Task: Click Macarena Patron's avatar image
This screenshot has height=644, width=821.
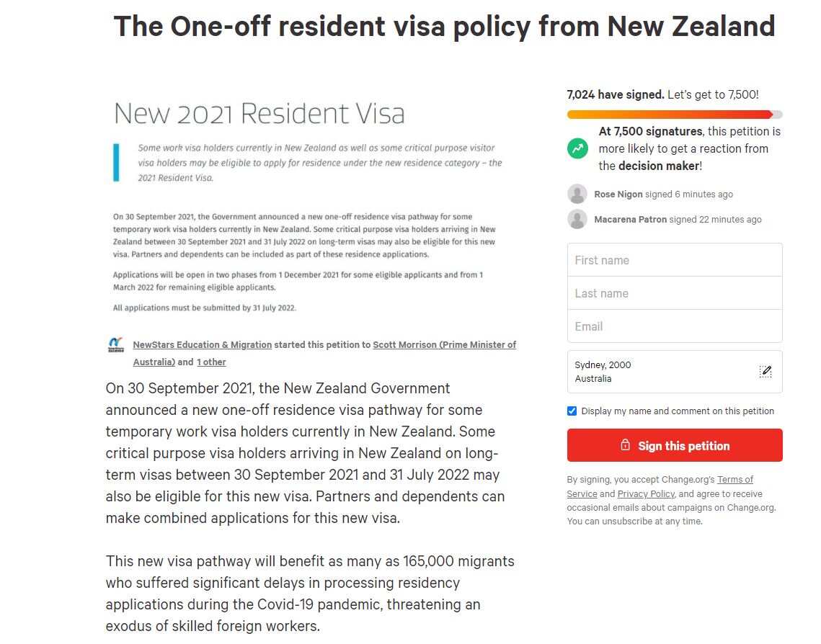Action: point(577,219)
